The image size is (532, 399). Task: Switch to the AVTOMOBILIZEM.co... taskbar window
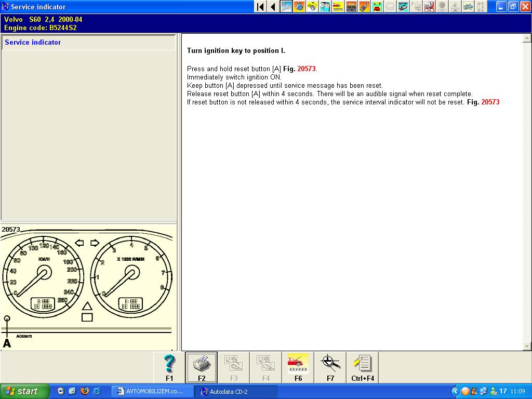pyautogui.click(x=152, y=392)
